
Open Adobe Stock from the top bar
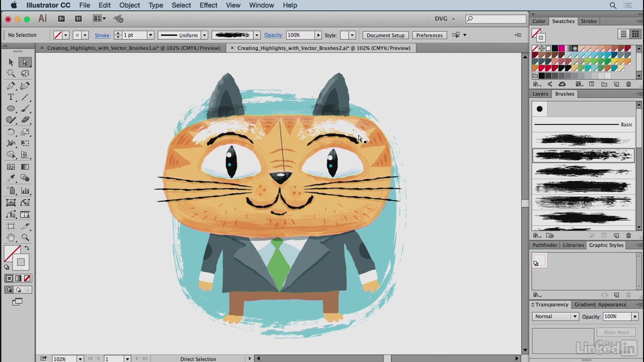78,19
